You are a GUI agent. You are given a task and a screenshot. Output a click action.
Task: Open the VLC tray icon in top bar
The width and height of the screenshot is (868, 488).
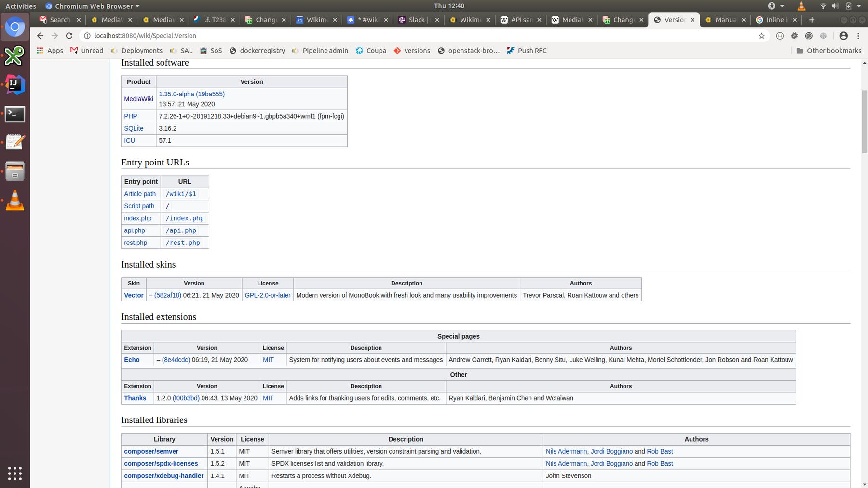(x=801, y=6)
